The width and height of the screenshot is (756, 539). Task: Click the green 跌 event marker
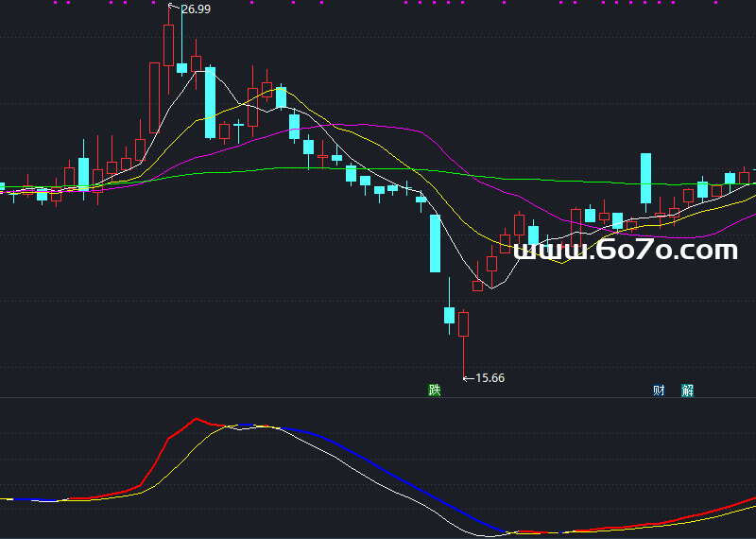point(434,390)
